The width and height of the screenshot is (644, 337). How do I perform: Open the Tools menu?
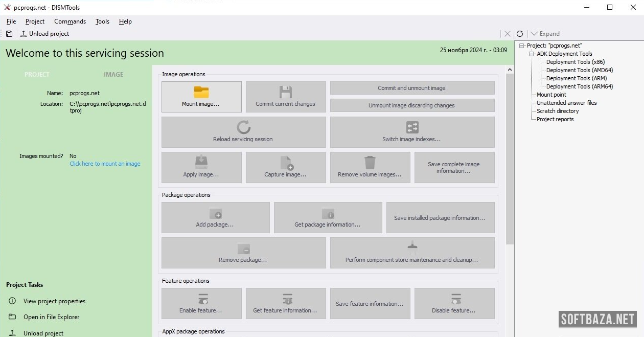[102, 21]
